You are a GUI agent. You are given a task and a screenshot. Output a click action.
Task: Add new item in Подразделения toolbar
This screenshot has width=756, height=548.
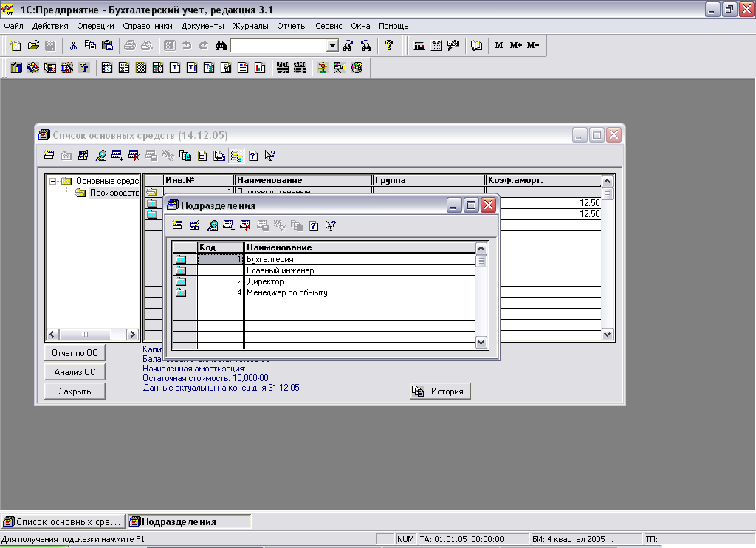pyautogui.click(x=177, y=225)
